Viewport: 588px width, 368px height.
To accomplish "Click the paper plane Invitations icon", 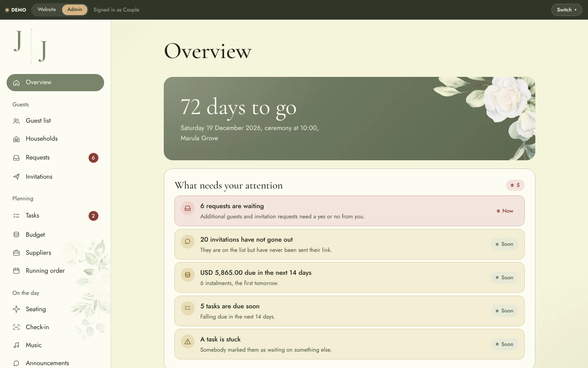I will click(x=16, y=177).
